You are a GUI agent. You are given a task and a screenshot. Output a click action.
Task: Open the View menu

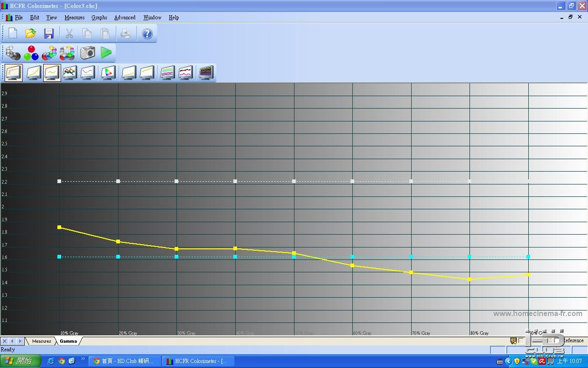click(x=51, y=17)
